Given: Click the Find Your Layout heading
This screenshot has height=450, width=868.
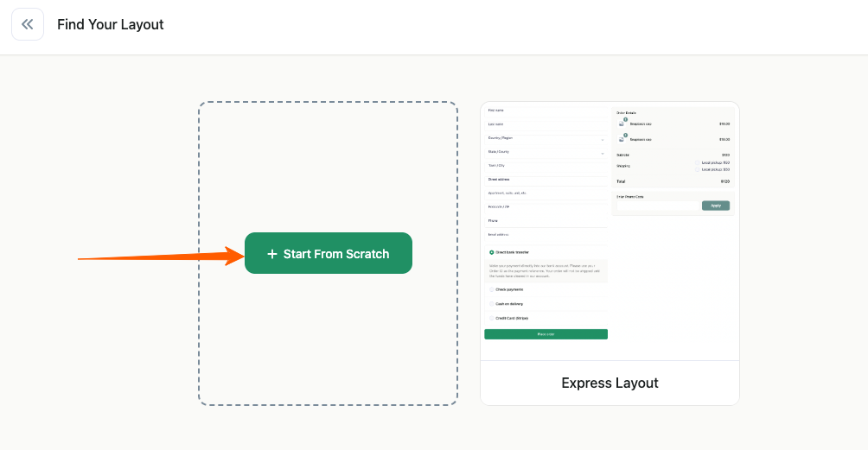Looking at the screenshot, I should click(x=111, y=24).
